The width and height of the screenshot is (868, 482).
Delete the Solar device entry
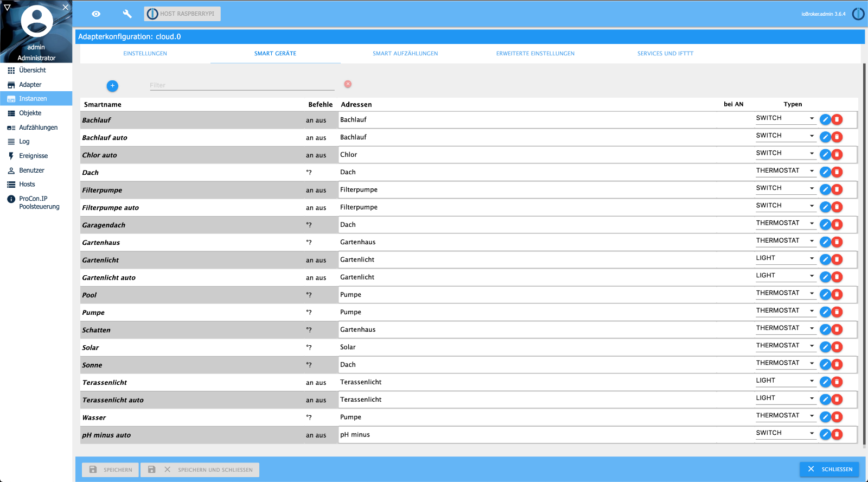click(837, 347)
